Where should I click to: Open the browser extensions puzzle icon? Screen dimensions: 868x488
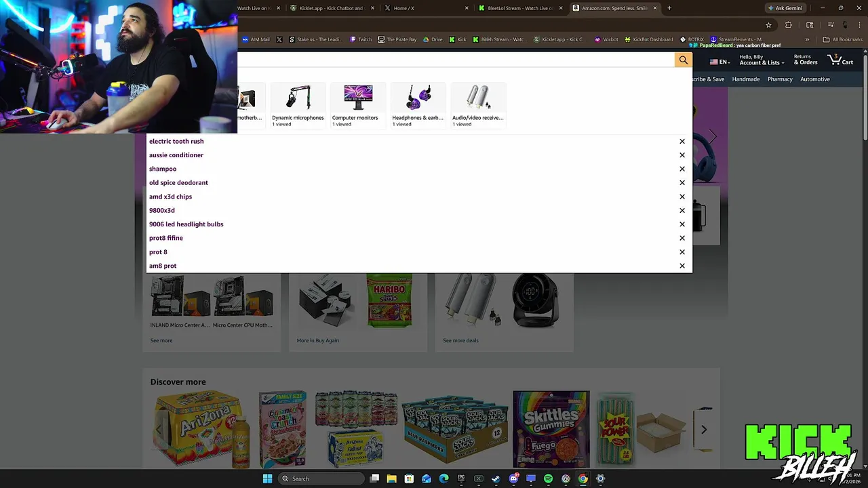[x=788, y=25]
